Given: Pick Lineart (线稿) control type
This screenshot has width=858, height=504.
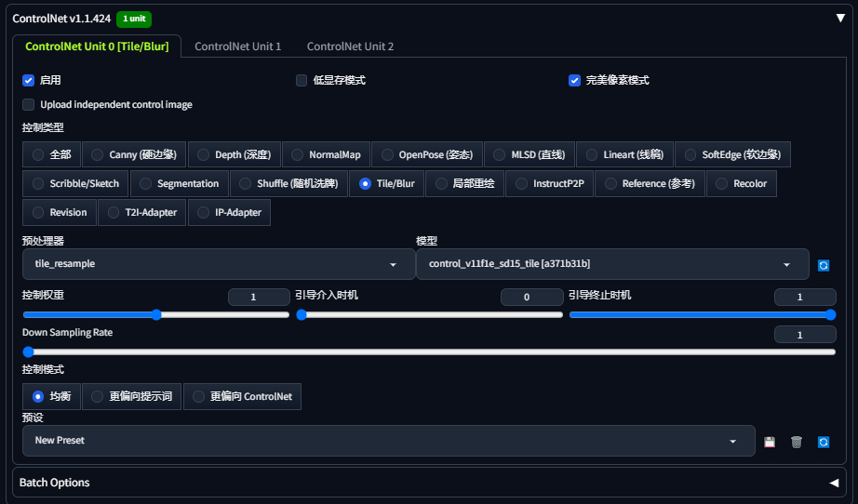Looking at the screenshot, I should coord(625,154).
